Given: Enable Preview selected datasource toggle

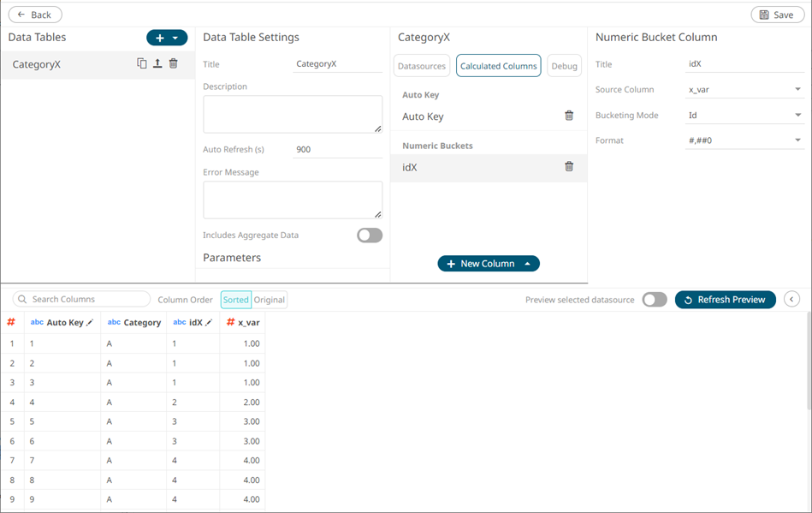Looking at the screenshot, I should click(654, 300).
